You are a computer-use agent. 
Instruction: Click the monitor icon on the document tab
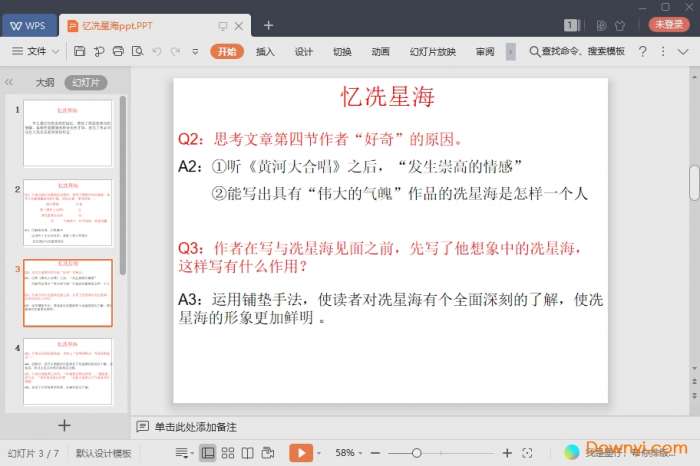point(222,26)
